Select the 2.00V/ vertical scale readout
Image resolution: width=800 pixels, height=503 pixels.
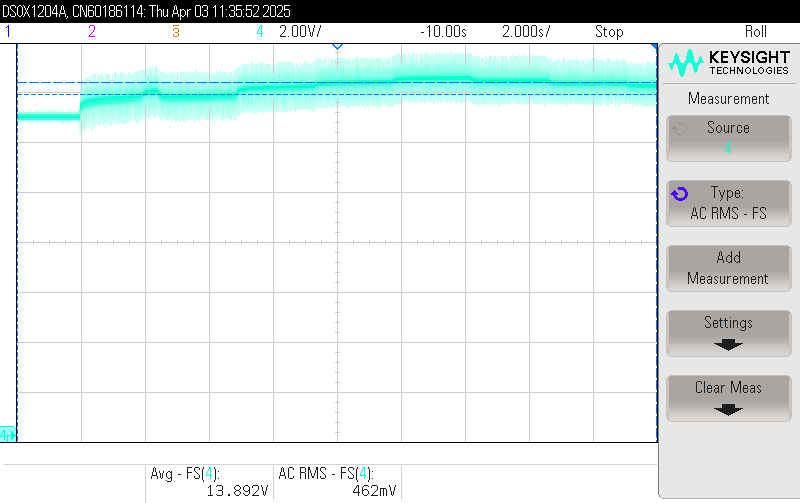tap(300, 31)
